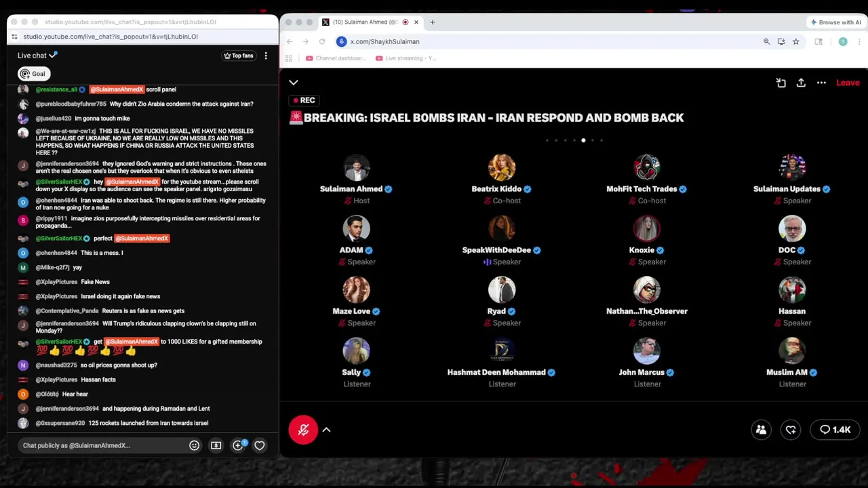Open the Channel dashboard bookmark
This screenshot has width=868, height=488.
[x=336, y=58]
